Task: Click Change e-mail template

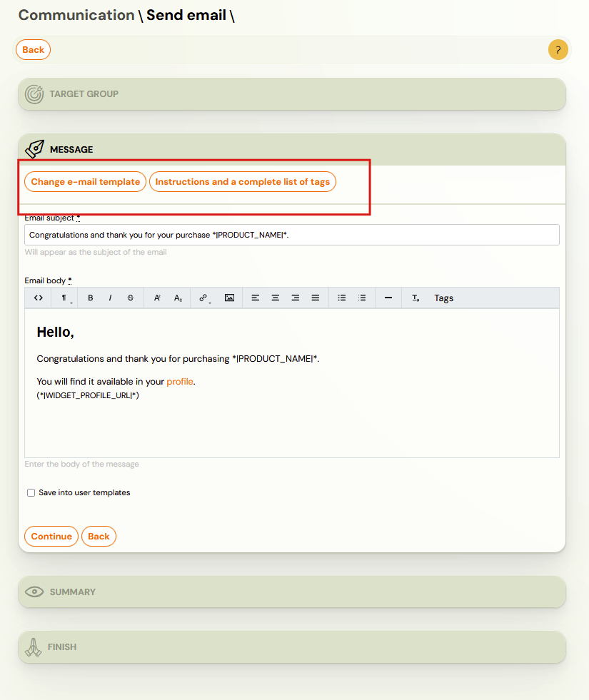Action: [84, 181]
